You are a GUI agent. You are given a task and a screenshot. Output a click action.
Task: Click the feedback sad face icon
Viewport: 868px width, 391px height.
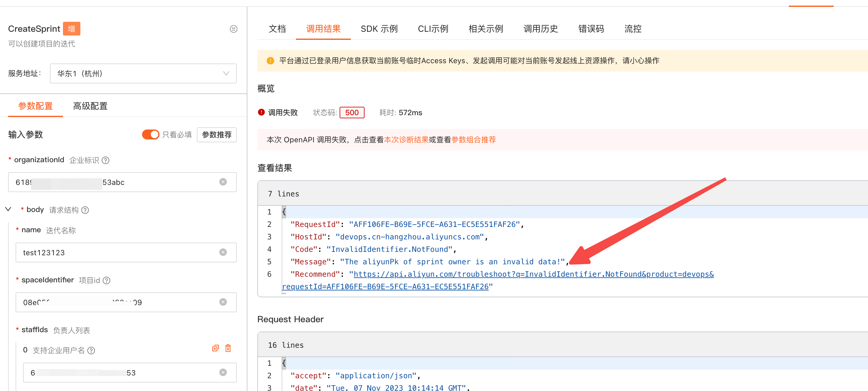click(x=233, y=29)
